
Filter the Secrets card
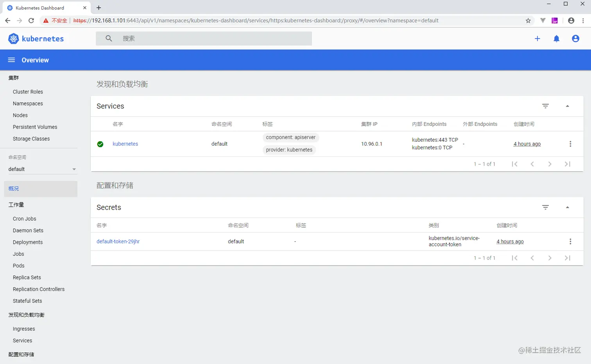click(x=546, y=207)
